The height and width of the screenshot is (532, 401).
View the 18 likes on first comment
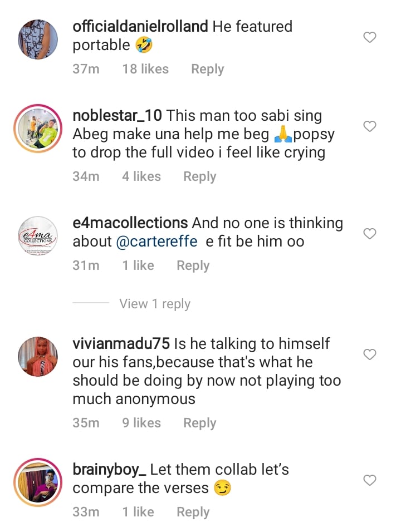[145, 69]
